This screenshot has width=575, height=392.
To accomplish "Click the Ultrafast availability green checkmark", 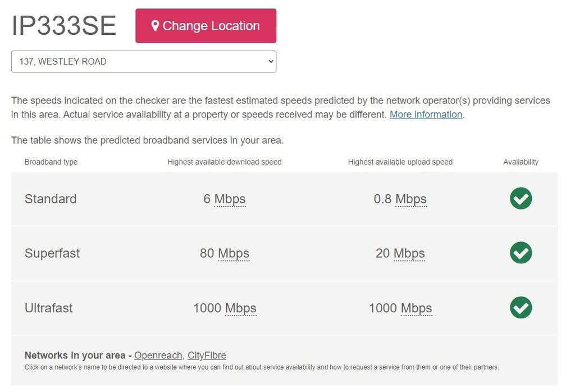I will [521, 308].
